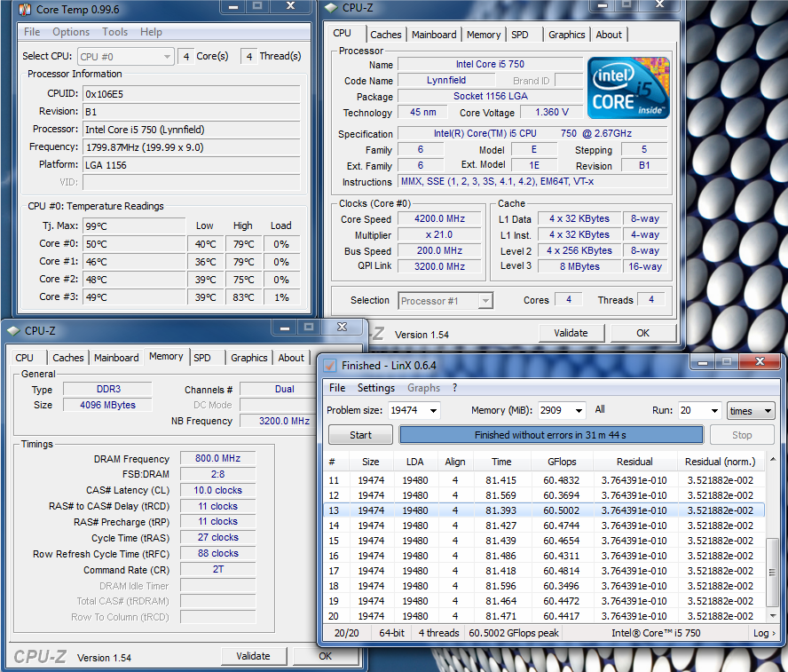The image size is (788, 672).
Task: Open the File menu in Core Temp
Action: click(x=32, y=32)
